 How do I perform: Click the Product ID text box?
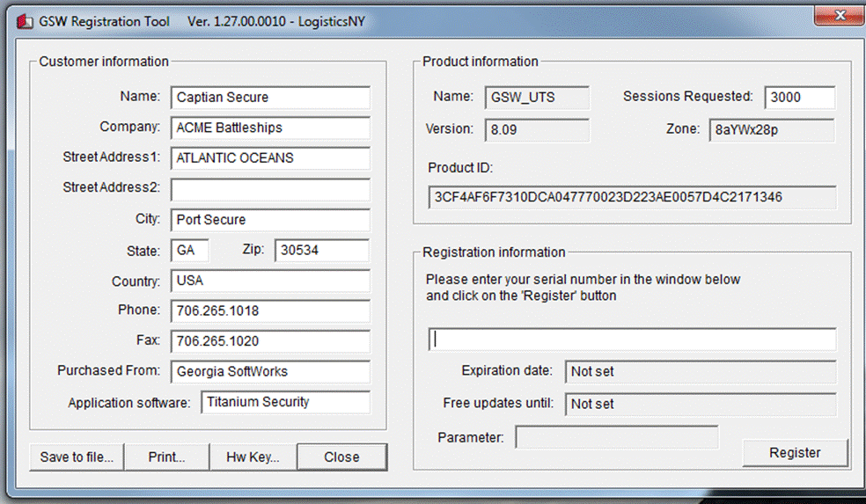pyautogui.click(x=632, y=197)
